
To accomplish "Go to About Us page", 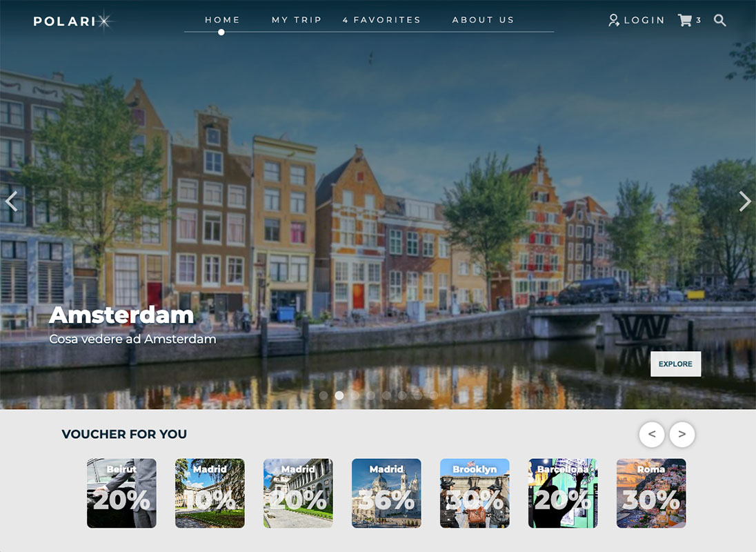I will [x=483, y=20].
